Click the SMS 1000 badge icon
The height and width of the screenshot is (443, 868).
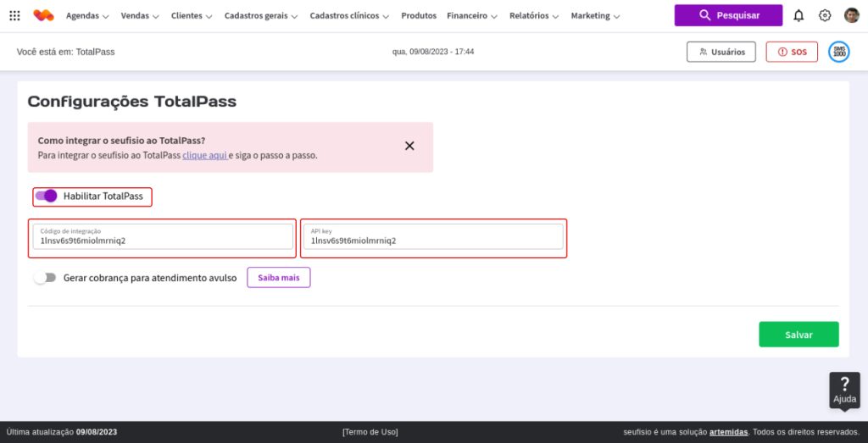click(838, 52)
